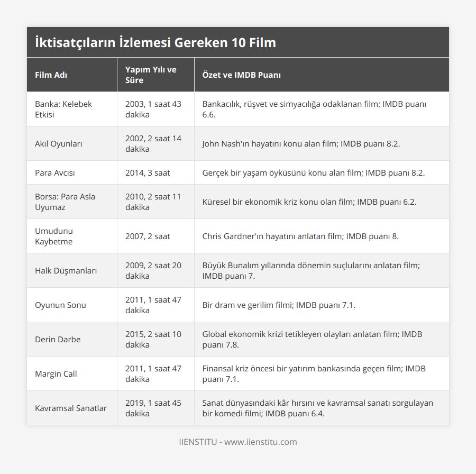Click the "Kavramsal Sanatlar" film cell
Viewport: 476px width, 474px height.
click(71, 408)
